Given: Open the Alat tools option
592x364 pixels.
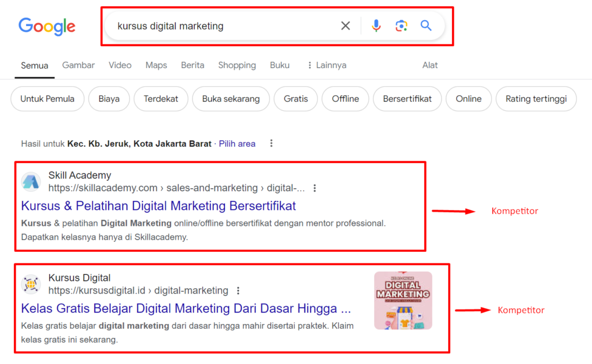Looking at the screenshot, I should 430,65.
